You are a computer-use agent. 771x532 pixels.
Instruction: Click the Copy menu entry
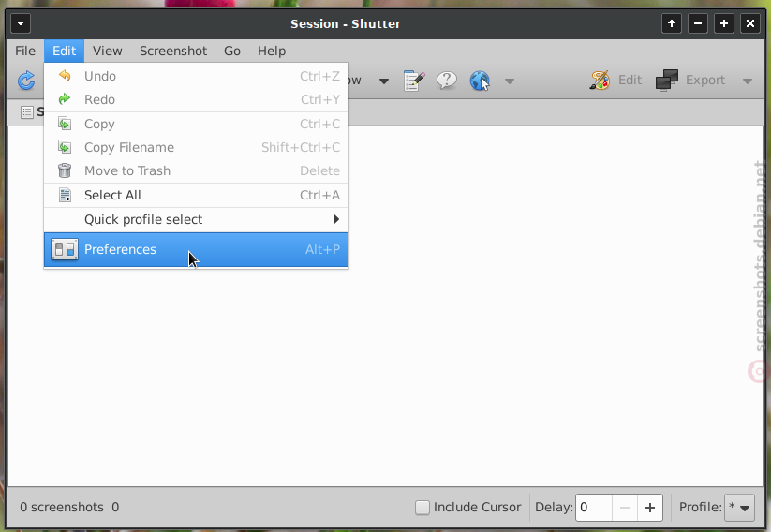tap(196, 124)
